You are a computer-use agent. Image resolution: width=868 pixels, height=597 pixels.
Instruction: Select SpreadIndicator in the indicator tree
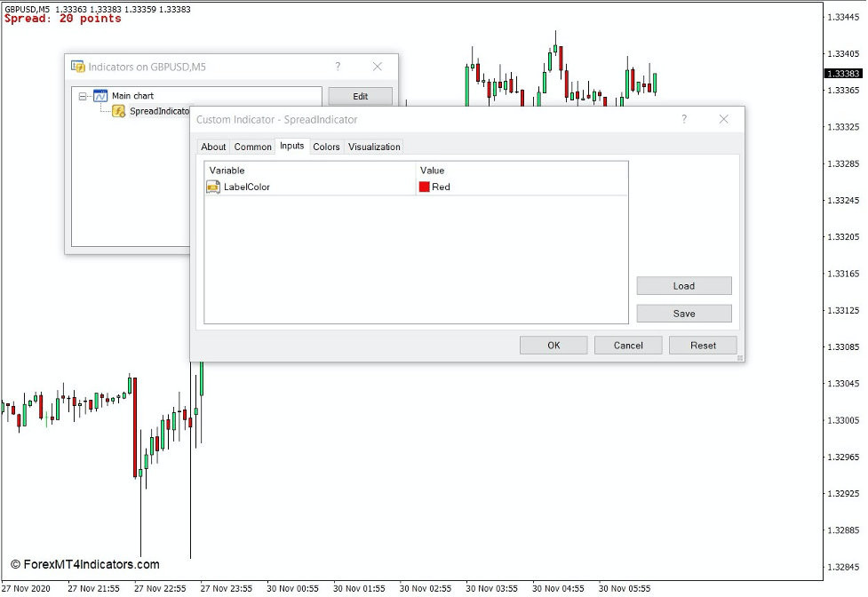pos(155,111)
